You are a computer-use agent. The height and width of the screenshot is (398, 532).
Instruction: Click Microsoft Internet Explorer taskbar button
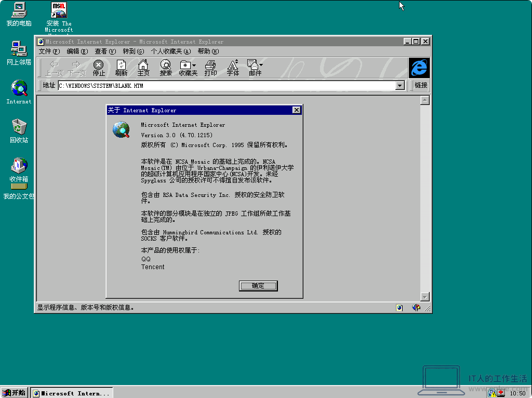coord(72,393)
